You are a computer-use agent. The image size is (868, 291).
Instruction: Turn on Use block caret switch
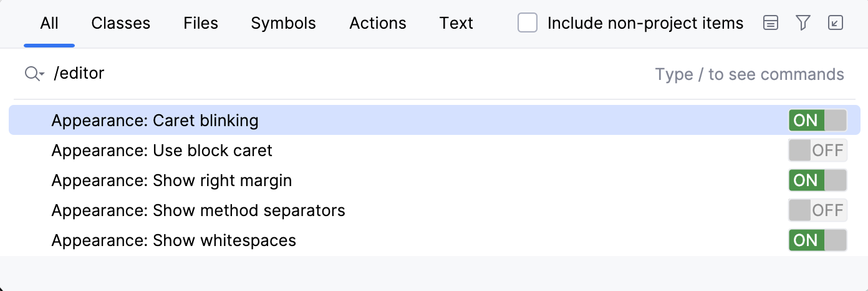817,150
